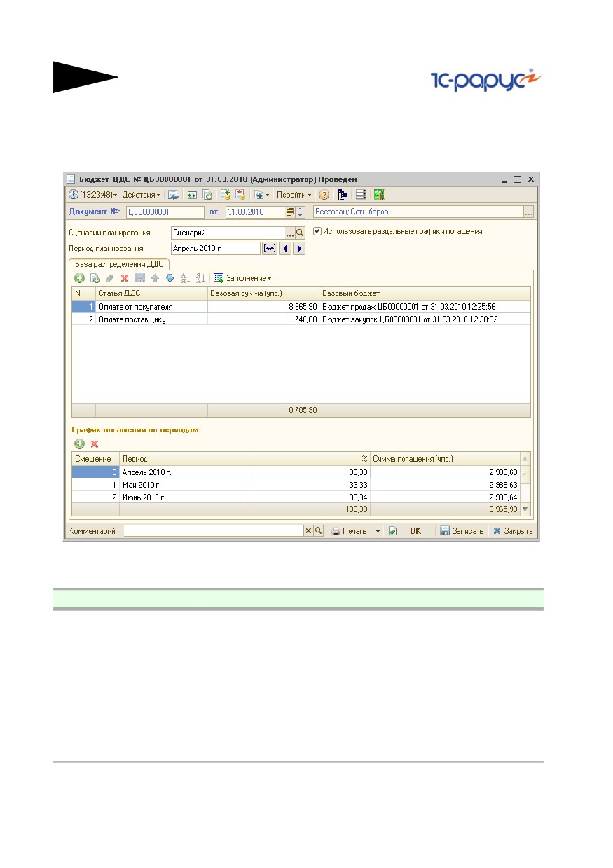Click the document structure tree icon after help
The image size is (613, 868).
pyautogui.click(x=343, y=195)
